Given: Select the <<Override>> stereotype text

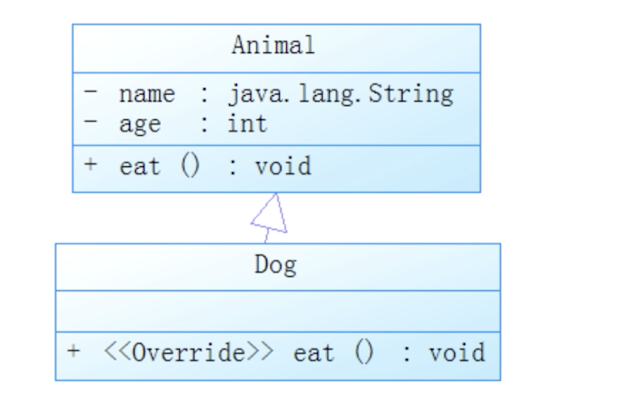Looking at the screenshot, I should coord(187,353).
